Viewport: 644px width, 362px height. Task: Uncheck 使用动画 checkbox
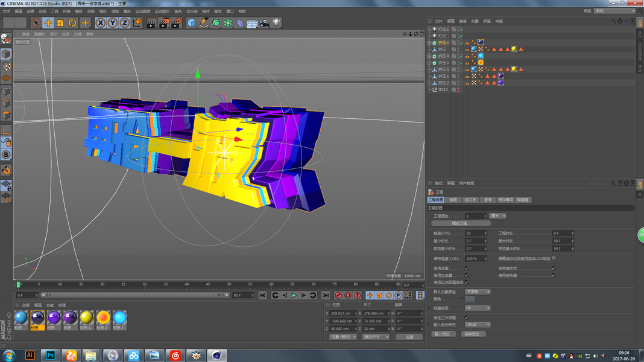(467, 268)
